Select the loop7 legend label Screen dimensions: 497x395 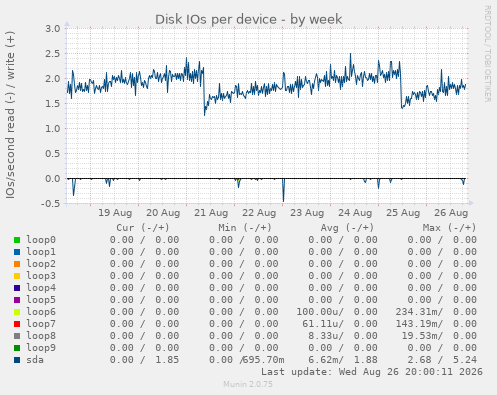41,324
